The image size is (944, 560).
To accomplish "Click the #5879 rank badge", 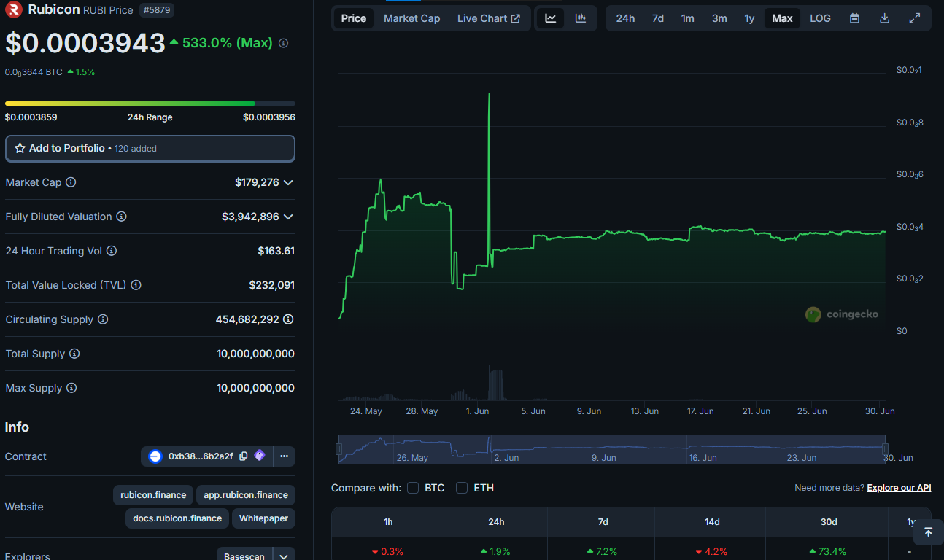I will point(156,10).
